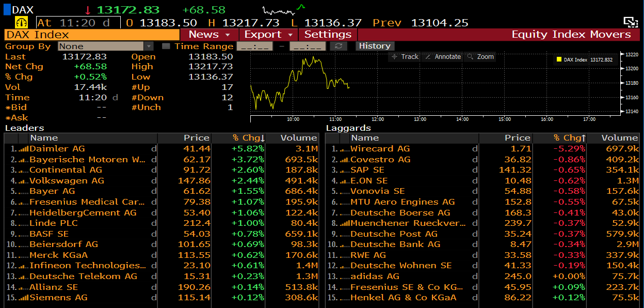Click the time range start time field

coord(254,46)
